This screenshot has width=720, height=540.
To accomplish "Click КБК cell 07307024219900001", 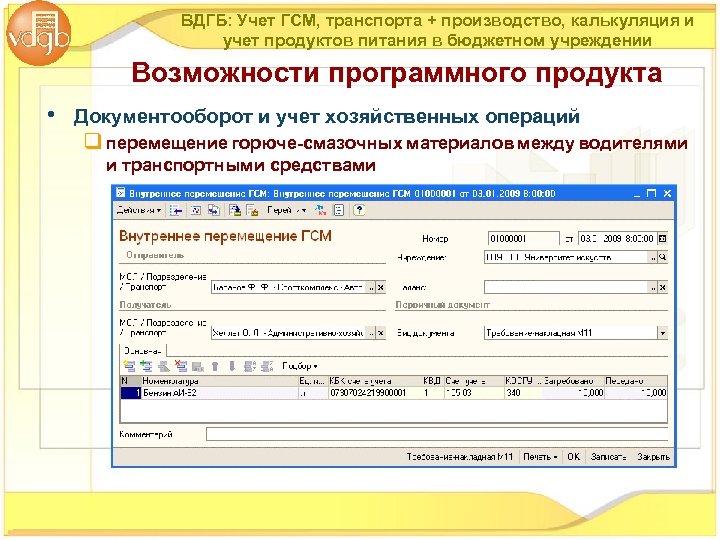I will point(375,393).
